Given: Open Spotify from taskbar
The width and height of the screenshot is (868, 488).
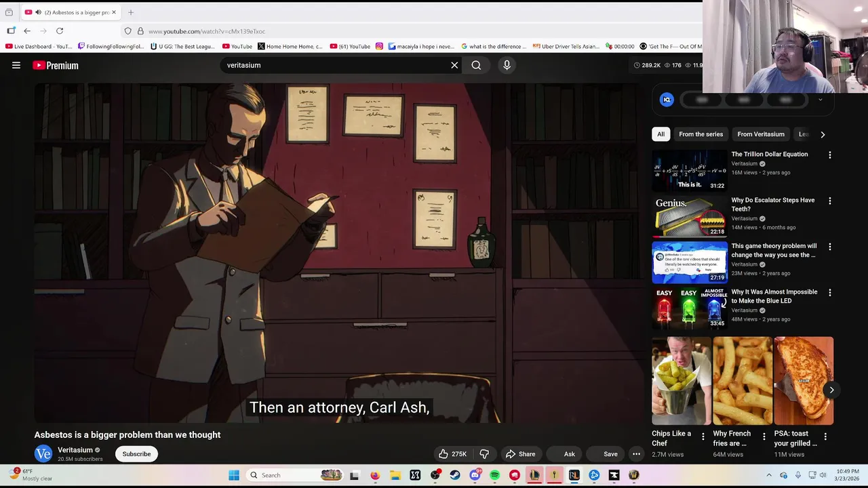Looking at the screenshot, I should 494,475.
